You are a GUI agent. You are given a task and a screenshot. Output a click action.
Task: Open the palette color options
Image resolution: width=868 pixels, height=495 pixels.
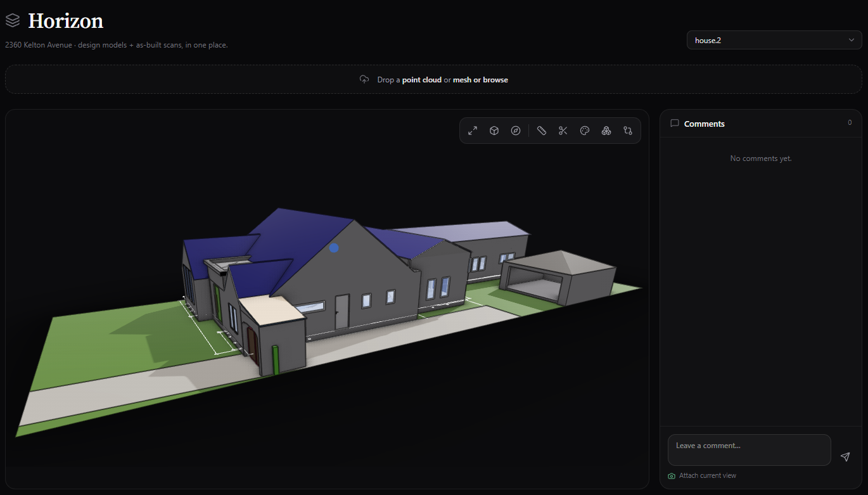point(585,131)
